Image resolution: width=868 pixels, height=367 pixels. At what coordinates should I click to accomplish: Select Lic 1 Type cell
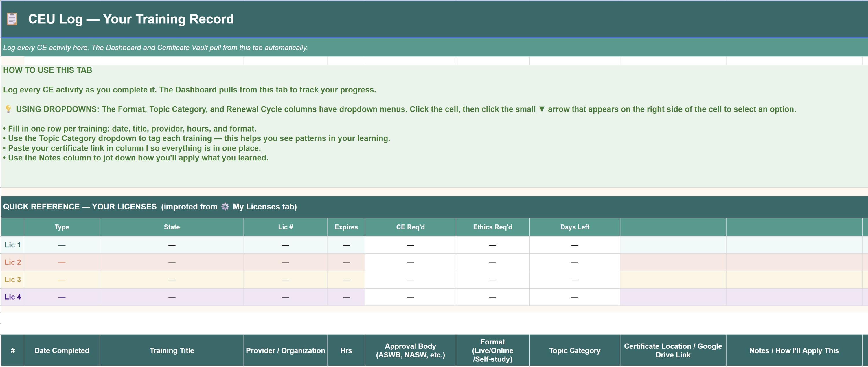tap(62, 245)
